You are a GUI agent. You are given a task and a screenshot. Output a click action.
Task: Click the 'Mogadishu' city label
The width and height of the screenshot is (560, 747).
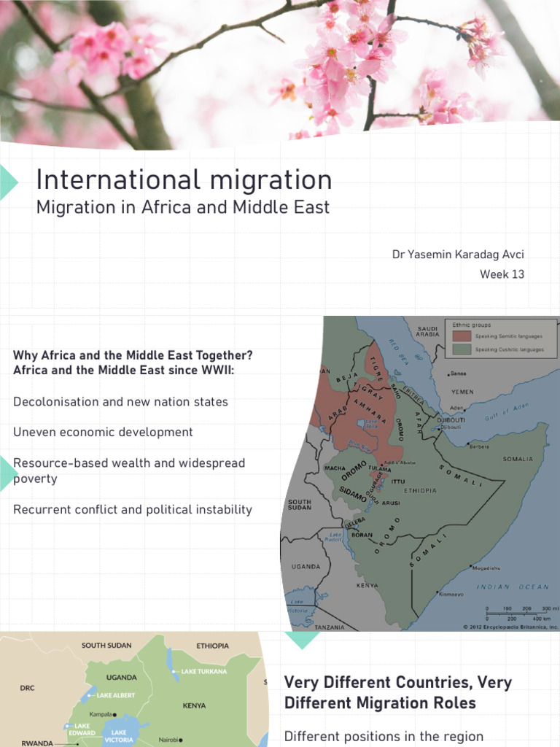coord(486,568)
